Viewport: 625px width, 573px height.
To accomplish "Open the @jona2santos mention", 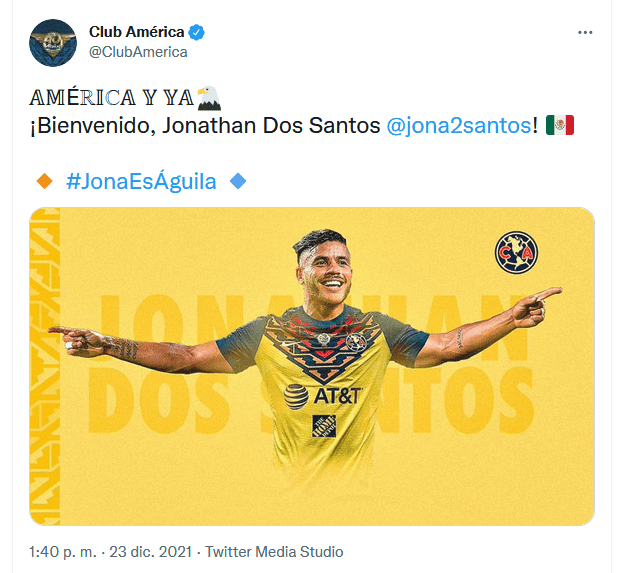I will pos(459,126).
